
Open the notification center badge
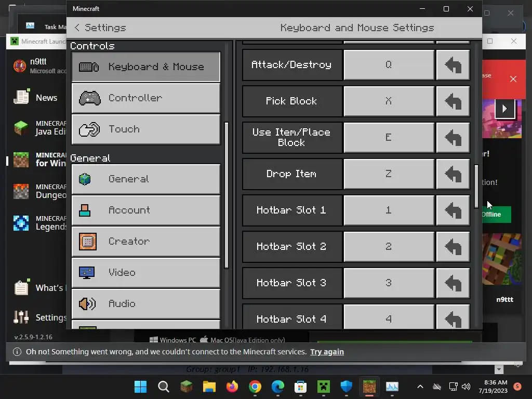point(517,387)
